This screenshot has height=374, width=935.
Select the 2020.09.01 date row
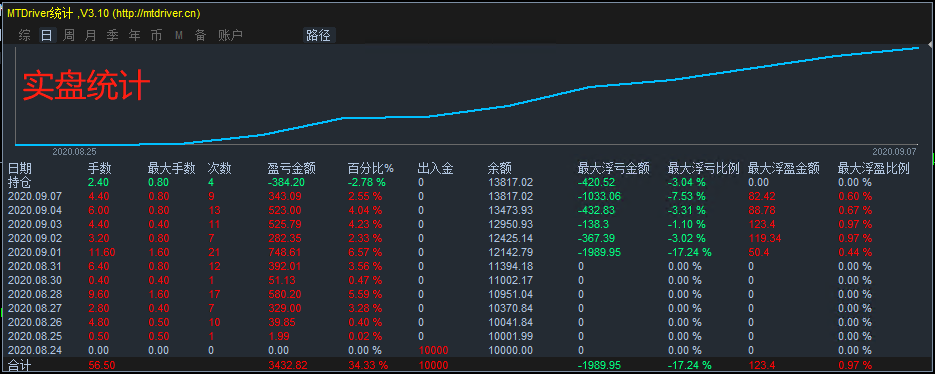[x=468, y=252]
